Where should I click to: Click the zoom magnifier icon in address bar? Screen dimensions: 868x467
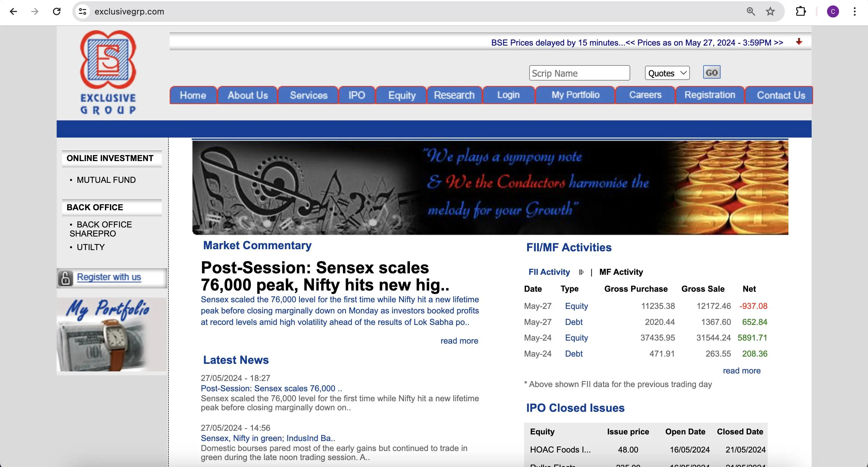point(751,11)
